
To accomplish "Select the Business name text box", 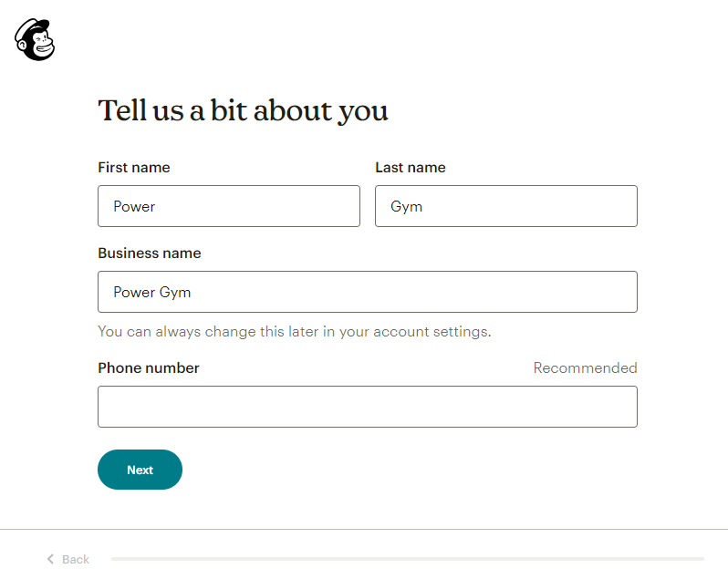I will pos(368,292).
